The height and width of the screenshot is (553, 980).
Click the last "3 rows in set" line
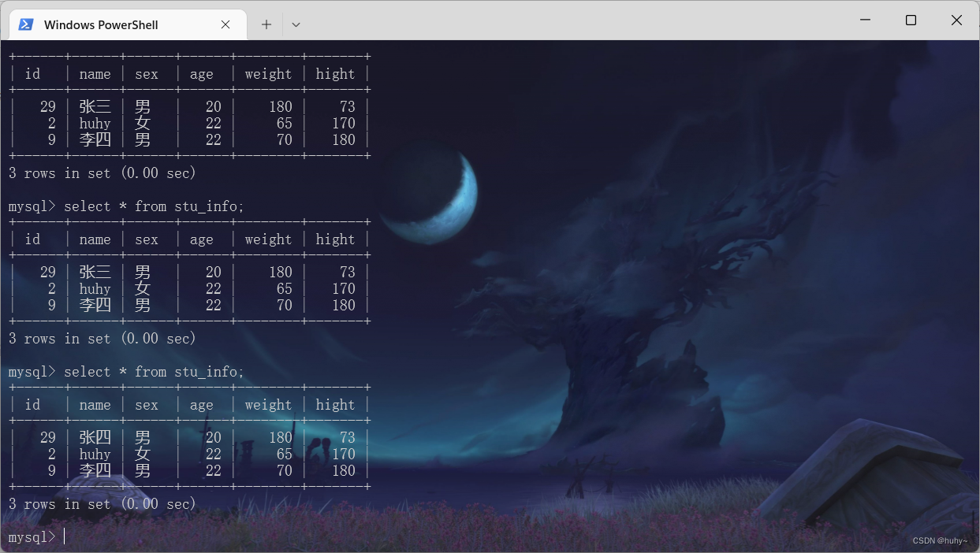click(102, 503)
